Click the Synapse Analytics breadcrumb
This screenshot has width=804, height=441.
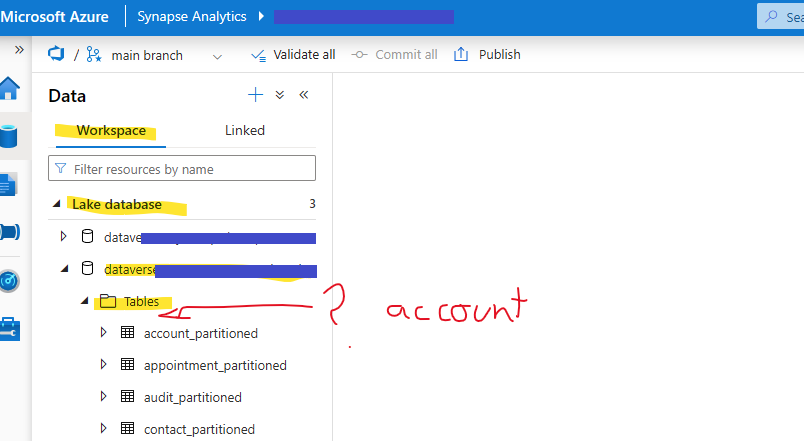[191, 17]
